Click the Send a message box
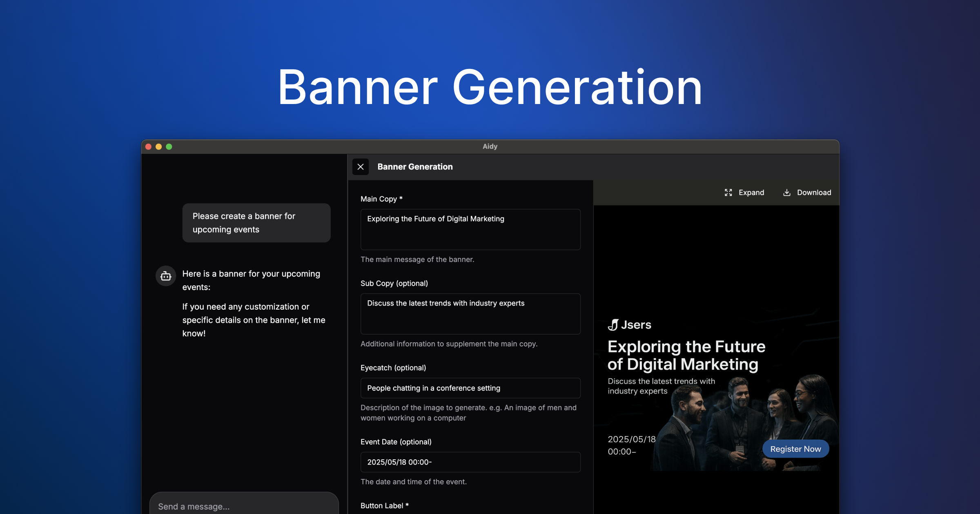 (244, 506)
